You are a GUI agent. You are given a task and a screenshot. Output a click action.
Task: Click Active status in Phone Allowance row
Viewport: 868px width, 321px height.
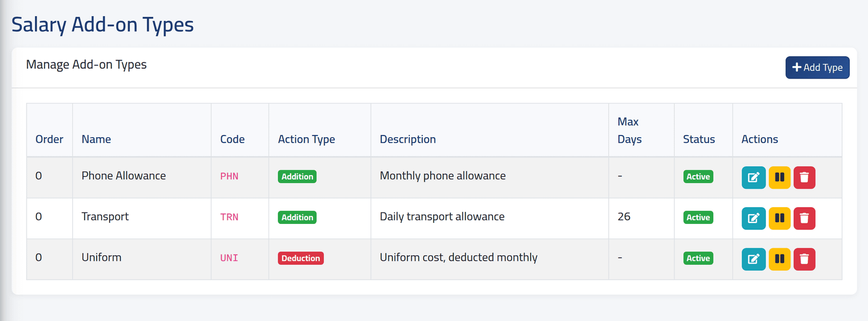[698, 176]
